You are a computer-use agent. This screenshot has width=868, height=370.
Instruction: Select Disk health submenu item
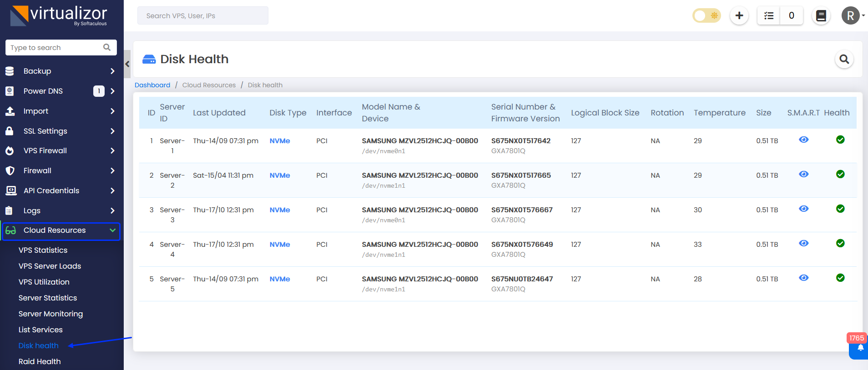[38, 345]
